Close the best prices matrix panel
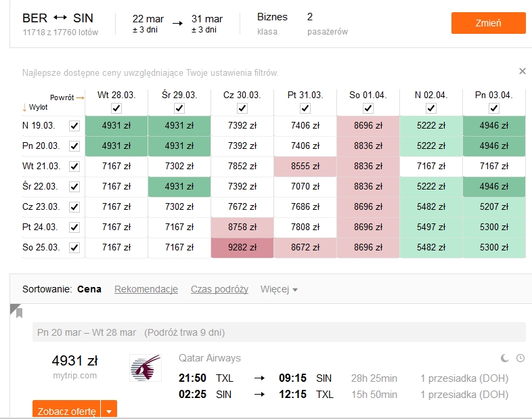 click(522, 71)
